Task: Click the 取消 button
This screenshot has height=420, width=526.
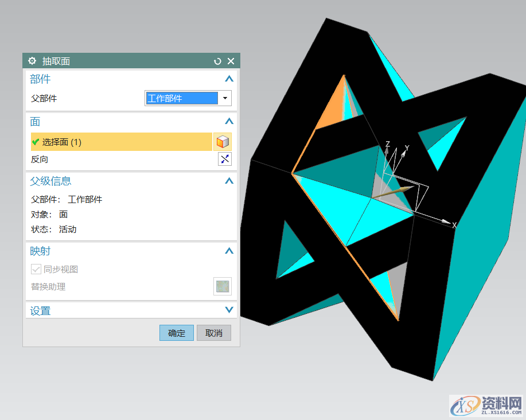Action: [x=213, y=333]
